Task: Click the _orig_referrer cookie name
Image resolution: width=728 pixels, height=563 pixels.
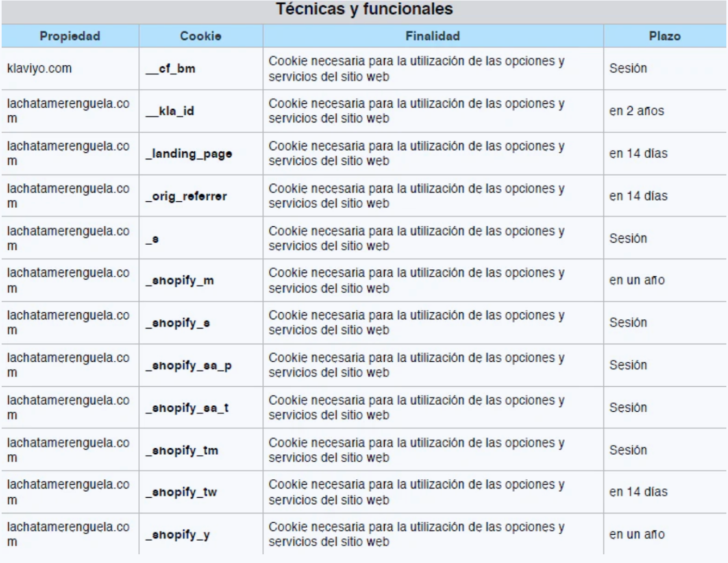Action: pos(186,196)
